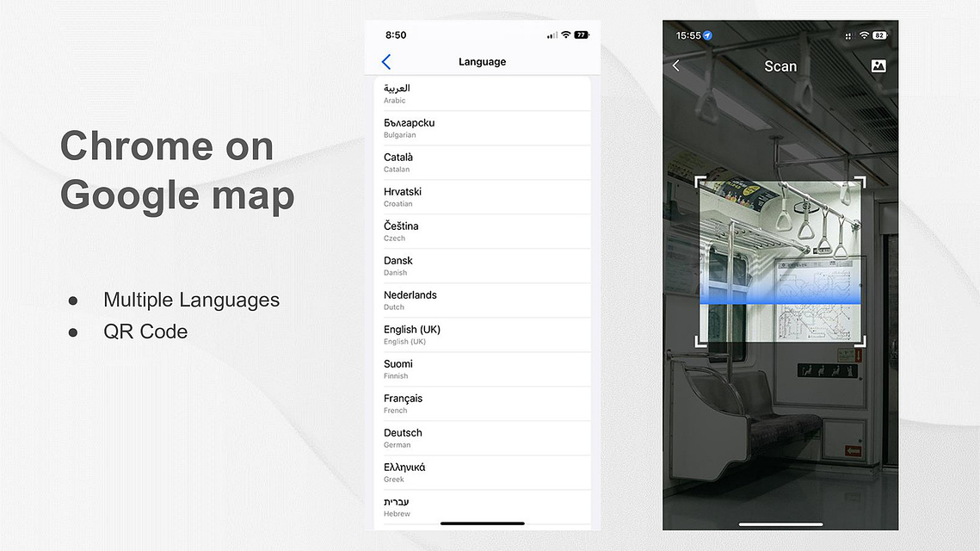980x551 pixels.
Task: Select Čeština (Czech) language
Action: pyautogui.click(x=483, y=232)
